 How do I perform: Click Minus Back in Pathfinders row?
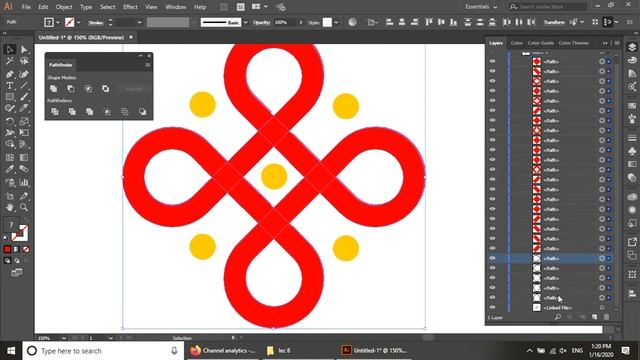click(x=142, y=111)
